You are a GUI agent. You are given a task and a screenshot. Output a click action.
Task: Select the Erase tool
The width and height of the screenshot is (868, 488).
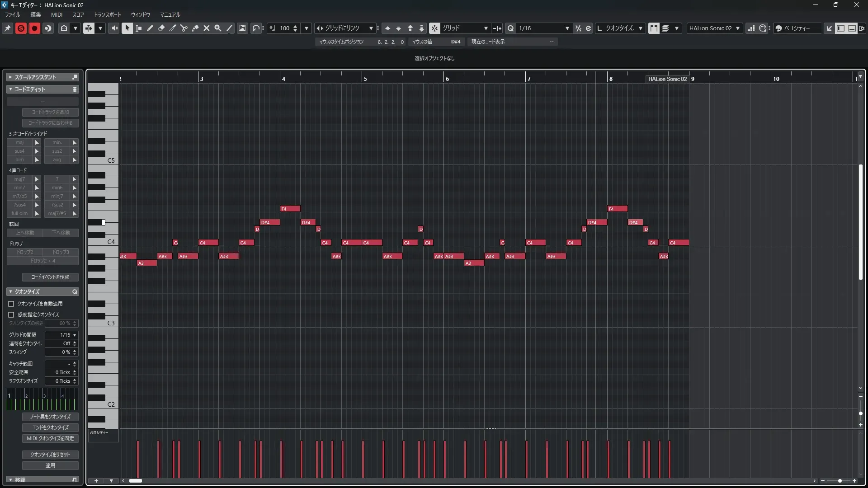[161, 28]
